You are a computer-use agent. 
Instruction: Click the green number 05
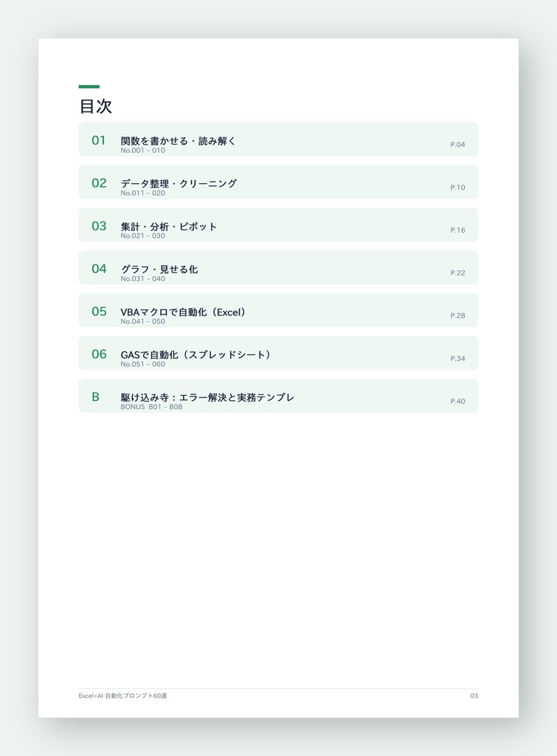(x=100, y=312)
